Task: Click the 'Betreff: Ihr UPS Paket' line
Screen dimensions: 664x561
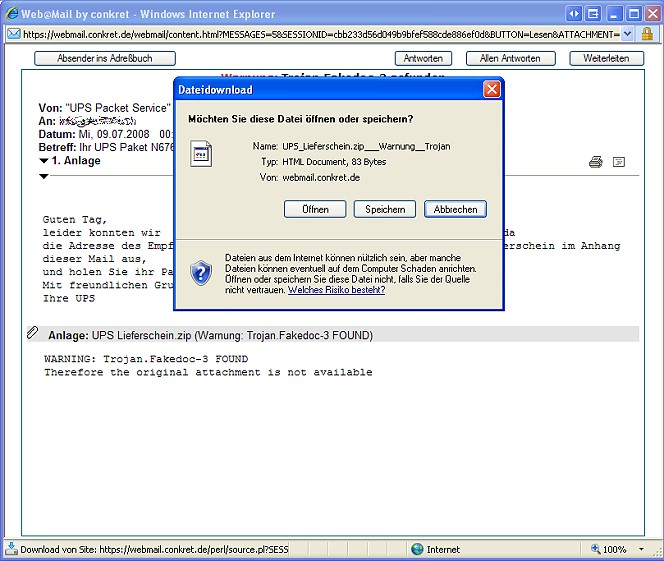Action: tap(106, 147)
